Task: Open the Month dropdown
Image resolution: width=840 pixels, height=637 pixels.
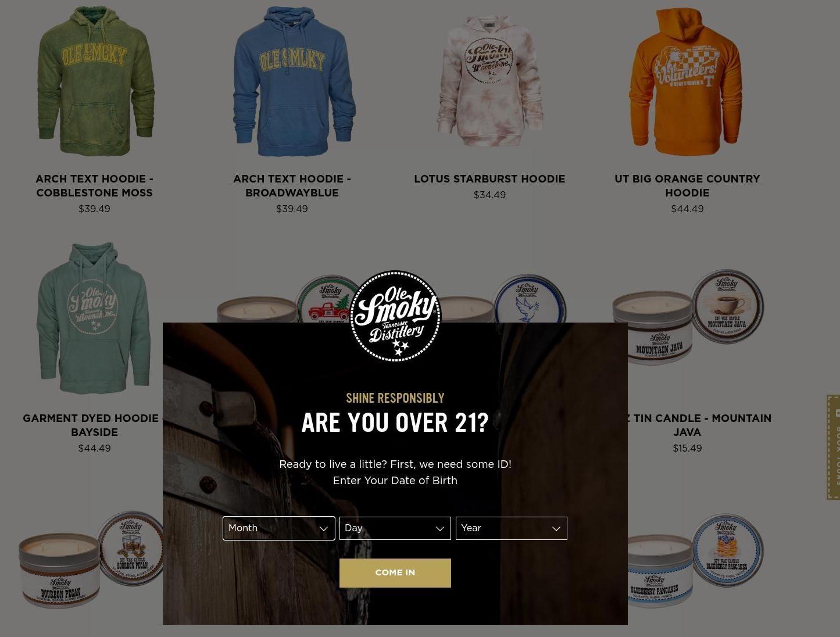Action: pyautogui.click(x=279, y=528)
